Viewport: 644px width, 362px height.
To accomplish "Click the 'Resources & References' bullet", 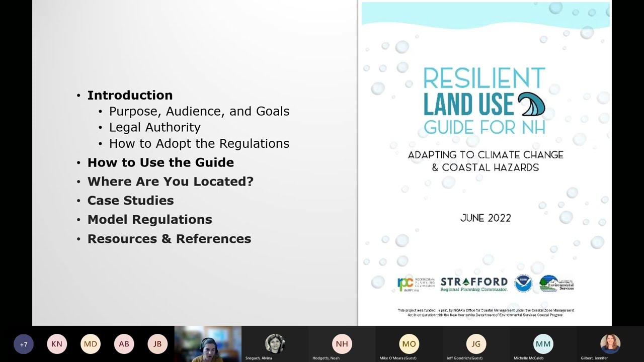I will tap(169, 239).
